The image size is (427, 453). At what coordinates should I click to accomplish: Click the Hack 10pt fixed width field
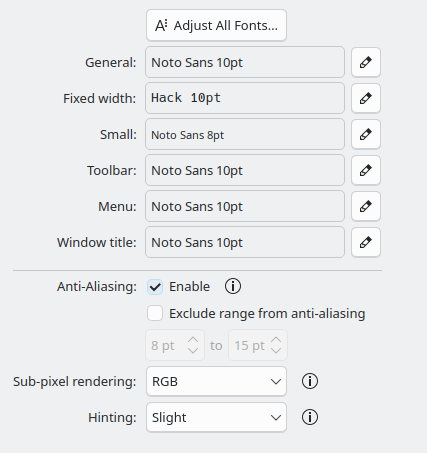point(245,98)
